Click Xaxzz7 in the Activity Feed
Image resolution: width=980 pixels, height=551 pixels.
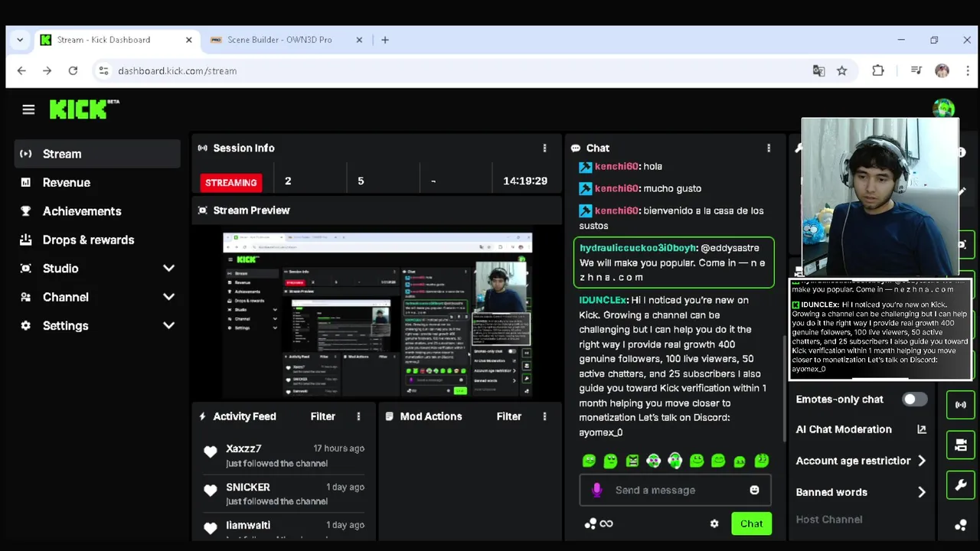pyautogui.click(x=243, y=448)
